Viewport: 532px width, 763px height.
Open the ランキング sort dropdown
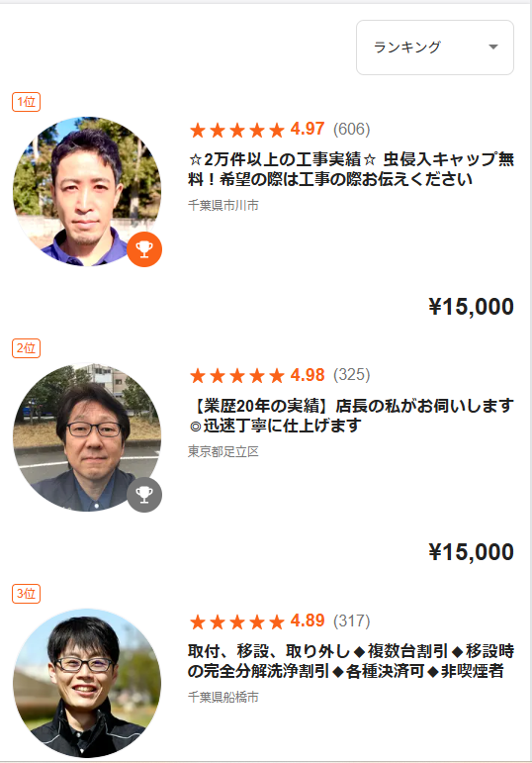(435, 48)
